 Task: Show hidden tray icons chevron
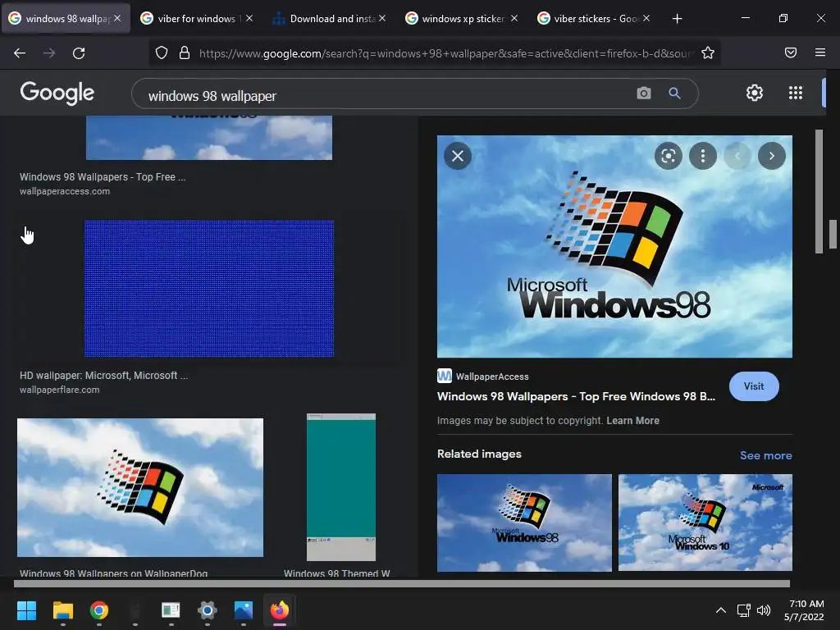pos(721,610)
